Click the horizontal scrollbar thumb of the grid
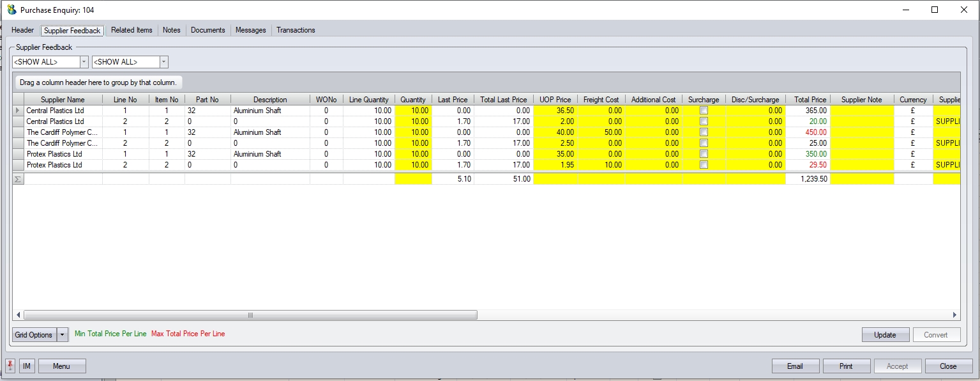 pyautogui.click(x=250, y=315)
